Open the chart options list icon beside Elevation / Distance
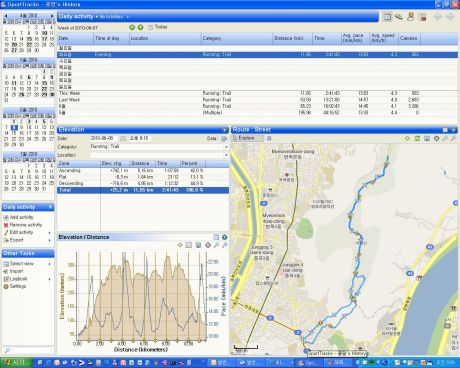 click(216, 237)
